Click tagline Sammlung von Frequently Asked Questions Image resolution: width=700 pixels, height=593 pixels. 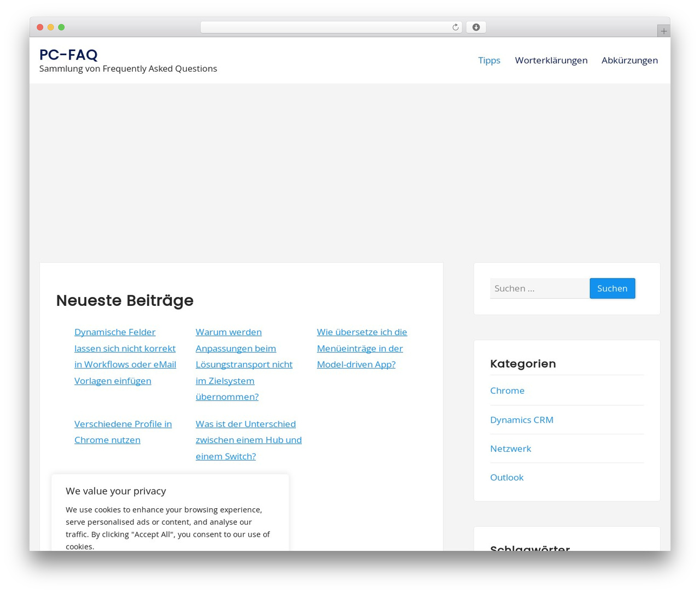tap(128, 68)
